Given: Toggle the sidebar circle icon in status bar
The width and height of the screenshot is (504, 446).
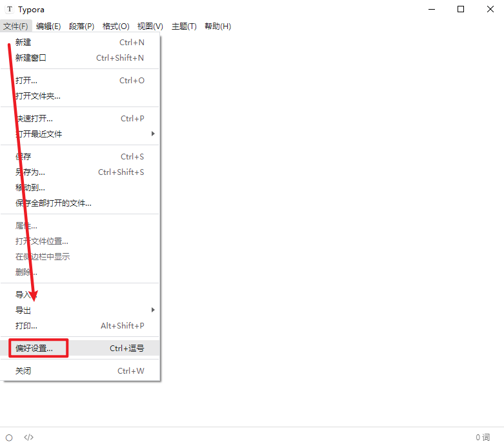Looking at the screenshot, I should click(x=9, y=437).
